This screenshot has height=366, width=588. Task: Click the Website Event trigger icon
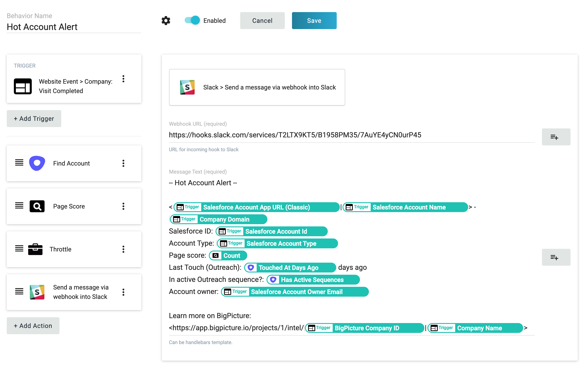pos(23,86)
